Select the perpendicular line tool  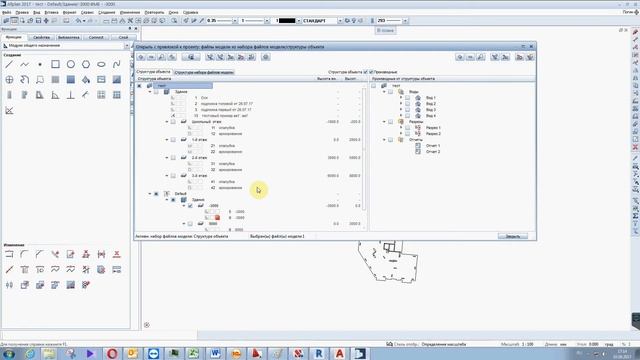71,95
